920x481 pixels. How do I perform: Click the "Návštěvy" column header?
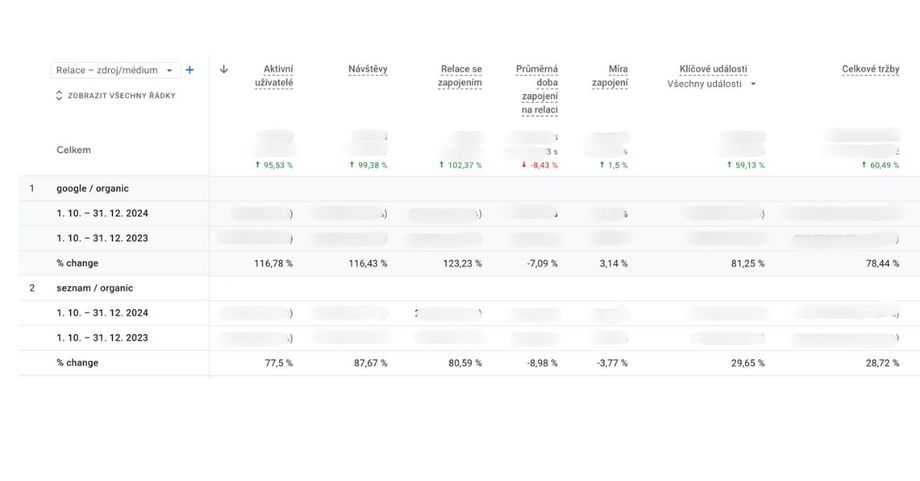point(367,69)
